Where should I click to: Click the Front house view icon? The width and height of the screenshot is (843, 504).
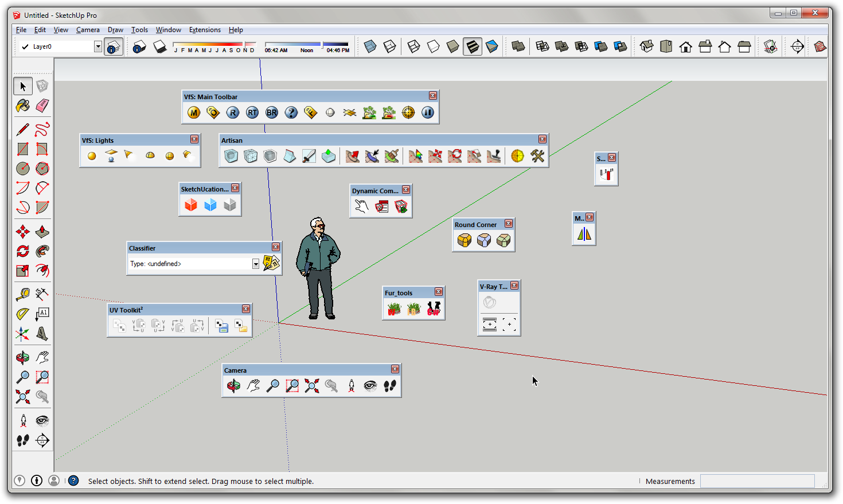686,46
